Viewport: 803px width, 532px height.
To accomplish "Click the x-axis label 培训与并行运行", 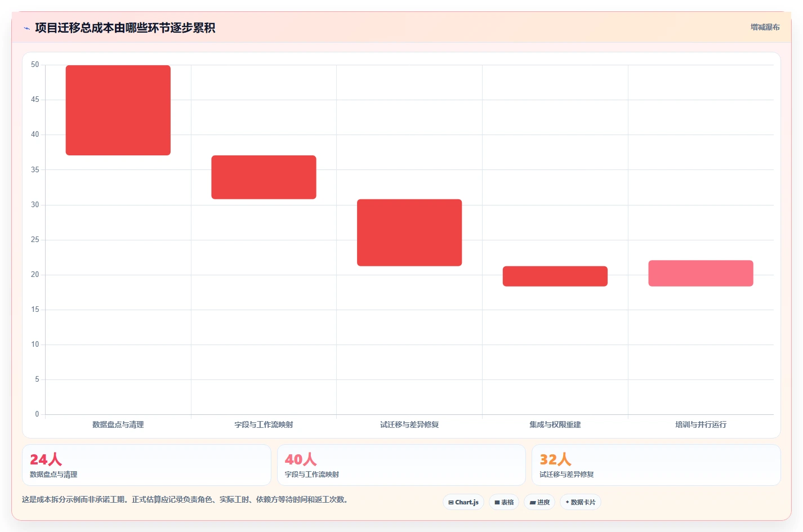I will [701, 424].
